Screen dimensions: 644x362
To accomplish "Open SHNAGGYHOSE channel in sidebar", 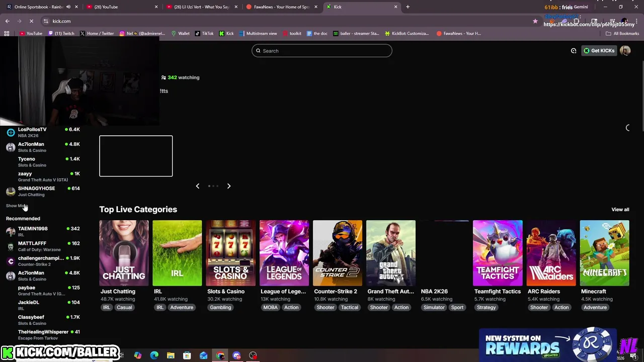I will click(43, 191).
